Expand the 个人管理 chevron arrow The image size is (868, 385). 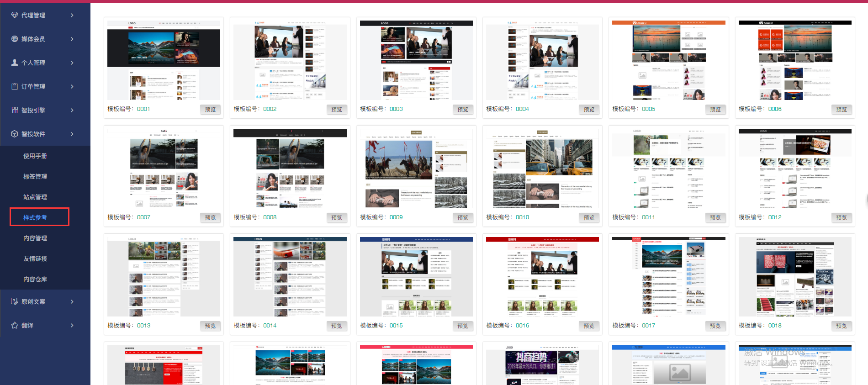coord(72,63)
